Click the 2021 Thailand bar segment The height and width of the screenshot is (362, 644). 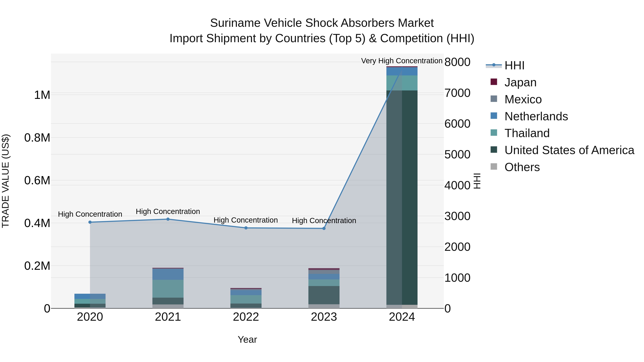pyautogui.click(x=168, y=289)
